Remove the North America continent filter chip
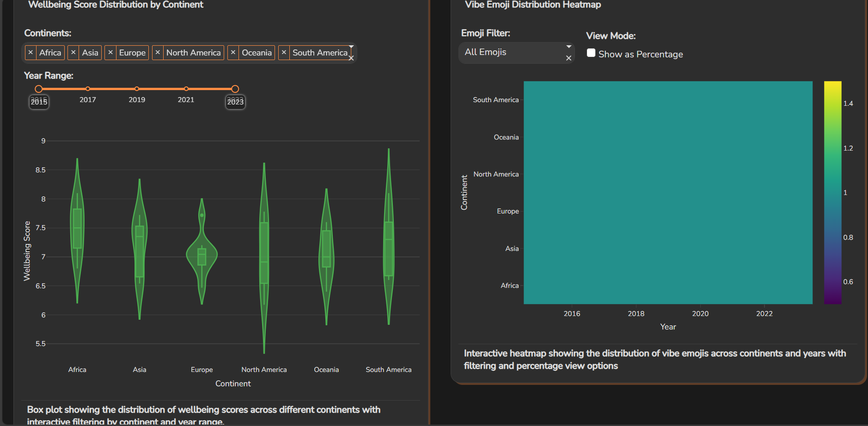This screenshot has width=868, height=426. [x=158, y=53]
